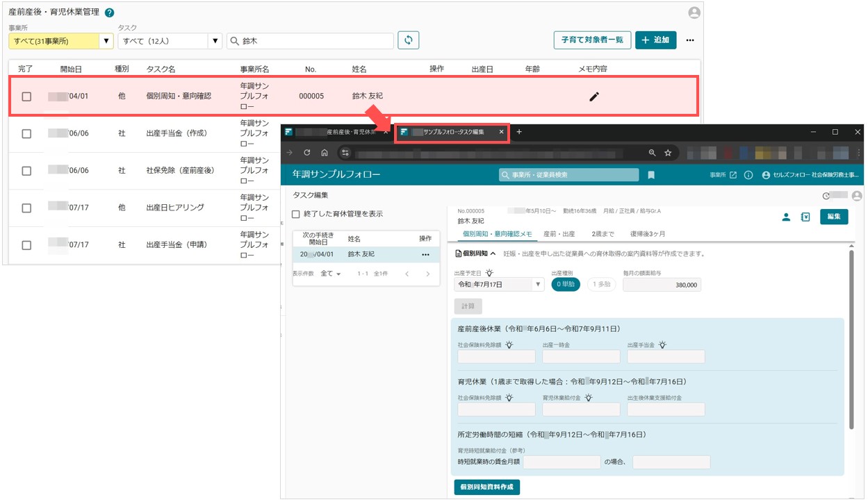
Task: Click the info circle icon in header
Action: coord(748,175)
